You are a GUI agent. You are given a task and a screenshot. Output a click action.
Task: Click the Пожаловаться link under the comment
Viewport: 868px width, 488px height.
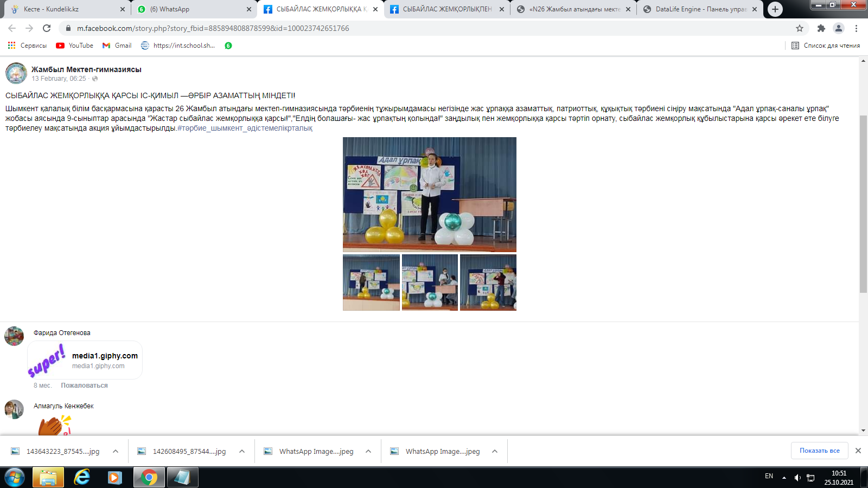[84, 386]
